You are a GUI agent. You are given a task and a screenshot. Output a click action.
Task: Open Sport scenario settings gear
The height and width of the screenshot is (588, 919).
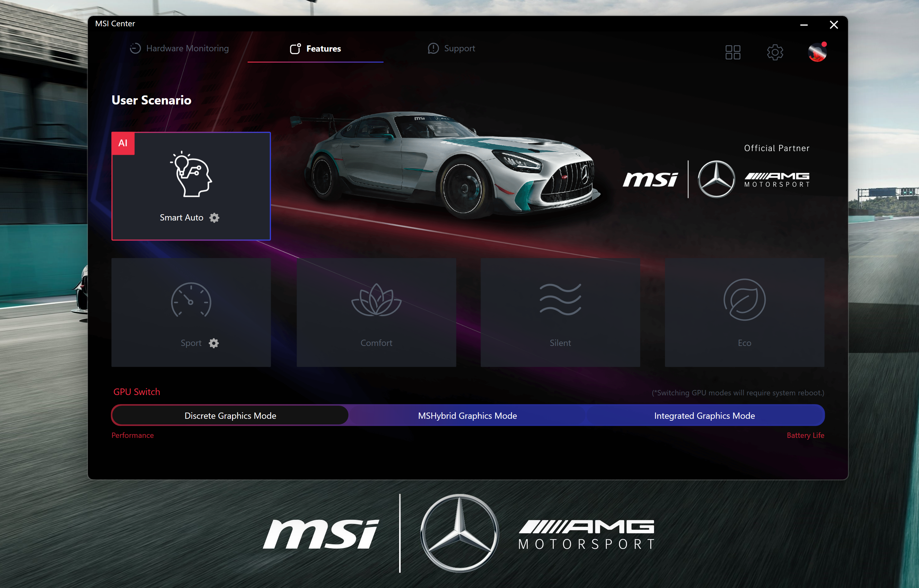pos(214,343)
